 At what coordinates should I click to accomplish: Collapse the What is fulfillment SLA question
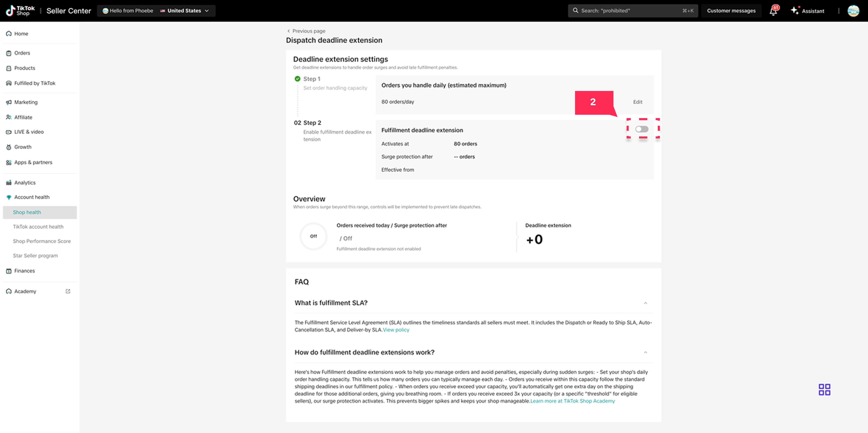(645, 303)
